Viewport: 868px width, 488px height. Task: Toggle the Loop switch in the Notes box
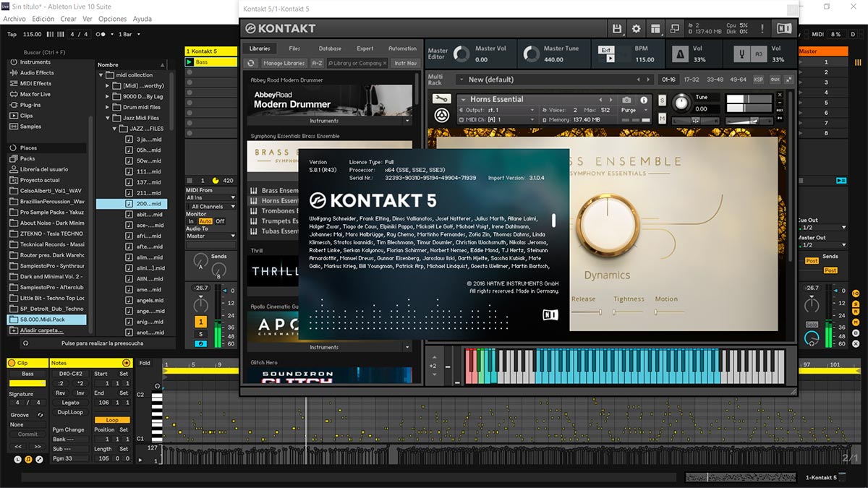point(112,420)
